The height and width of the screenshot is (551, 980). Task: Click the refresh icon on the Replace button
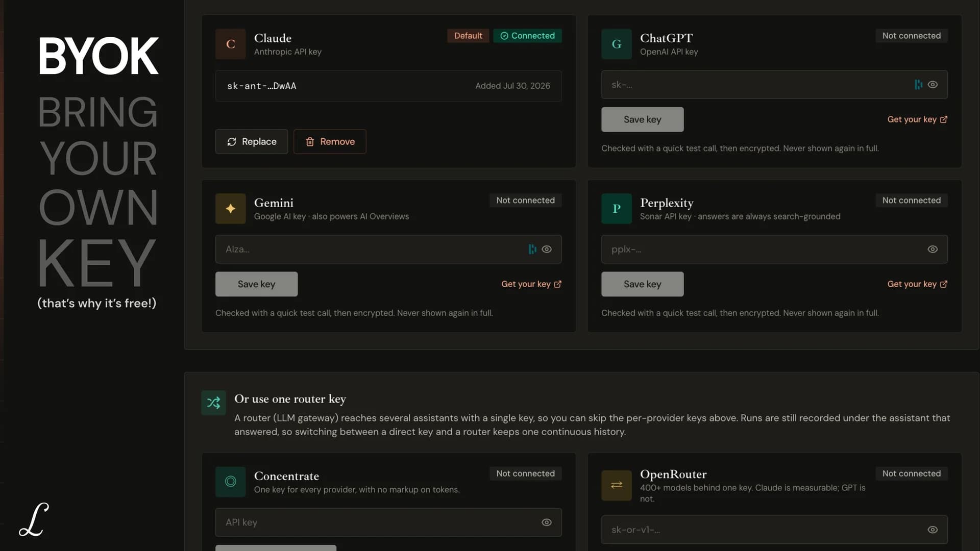coord(232,142)
